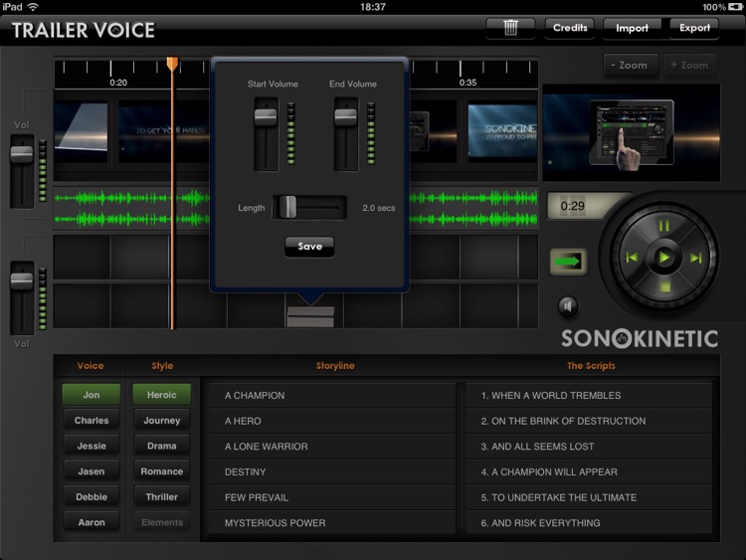
Task: Click the minus Zoom button
Action: pos(632,66)
